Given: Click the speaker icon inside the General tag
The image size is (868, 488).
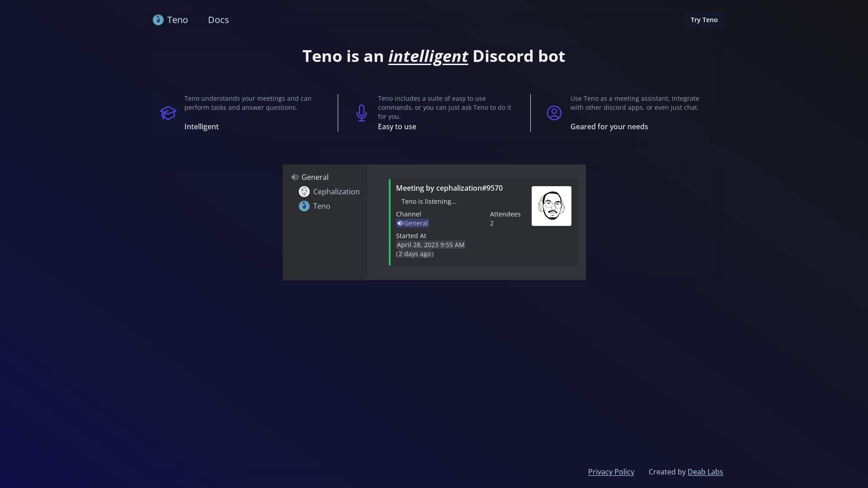Looking at the screenshot, I should point(400,223).
